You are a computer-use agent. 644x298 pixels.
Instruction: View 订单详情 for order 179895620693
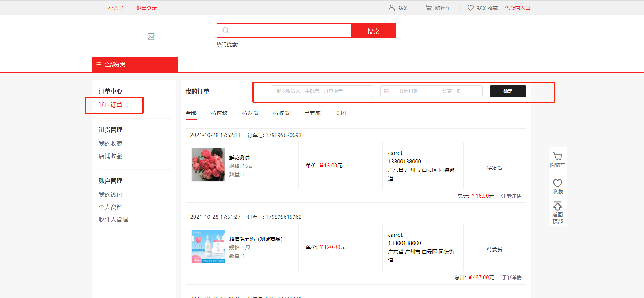click(511, 196)
